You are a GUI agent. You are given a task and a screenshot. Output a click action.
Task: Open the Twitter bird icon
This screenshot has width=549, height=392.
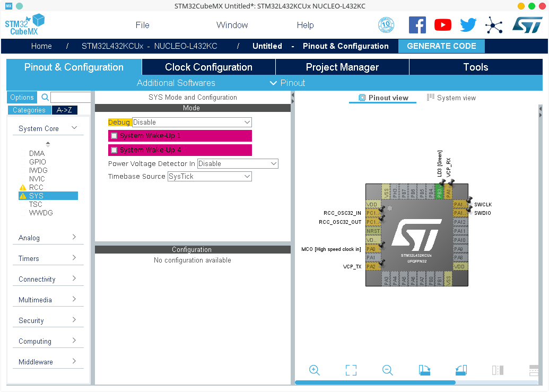(x=468, y=25)
